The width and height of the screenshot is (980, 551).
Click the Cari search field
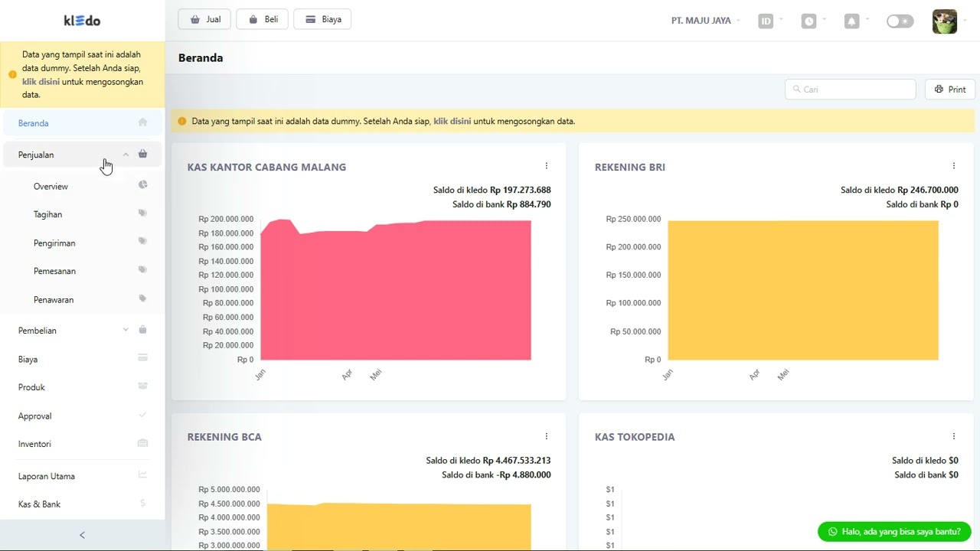tap(850, 90)
